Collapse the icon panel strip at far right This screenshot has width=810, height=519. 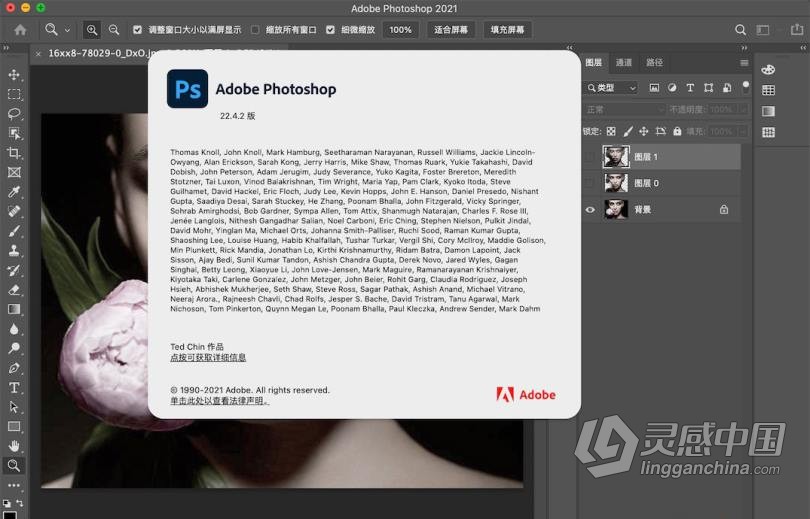pyautogui.click(x=803, y=48)
